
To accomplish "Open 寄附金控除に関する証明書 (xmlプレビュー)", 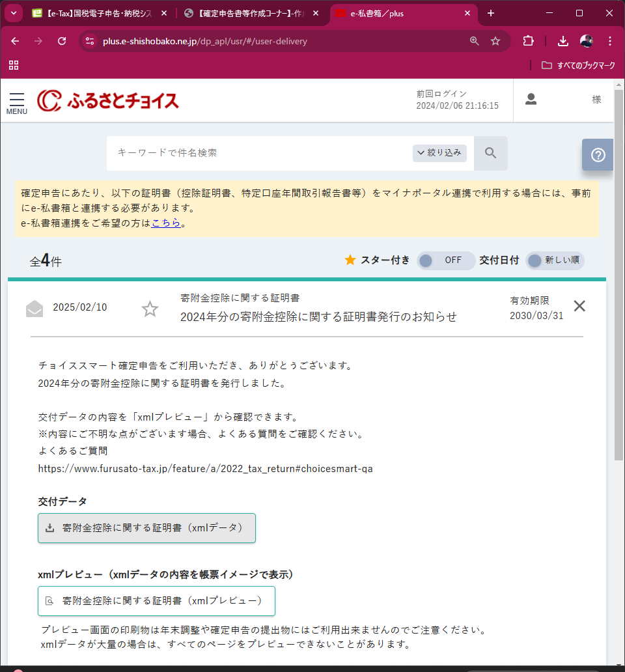I will pyautogui.click(x=156, y=601).
